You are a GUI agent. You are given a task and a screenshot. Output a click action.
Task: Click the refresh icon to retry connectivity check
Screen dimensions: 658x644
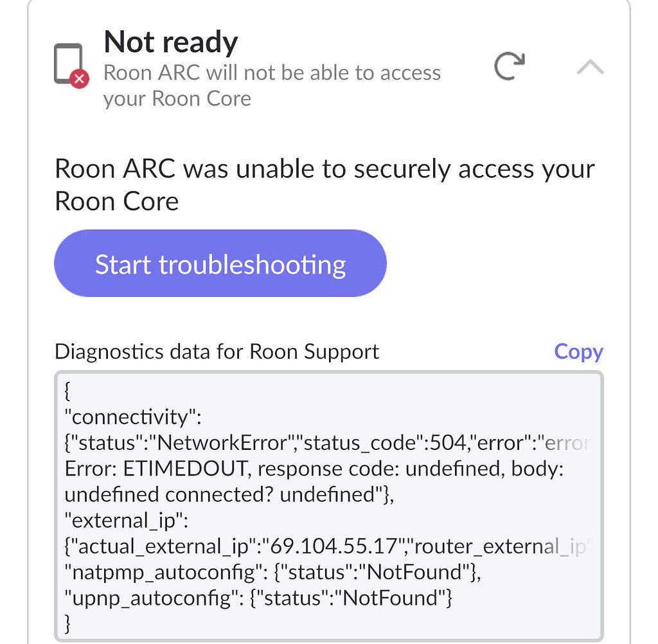[510, 66]
